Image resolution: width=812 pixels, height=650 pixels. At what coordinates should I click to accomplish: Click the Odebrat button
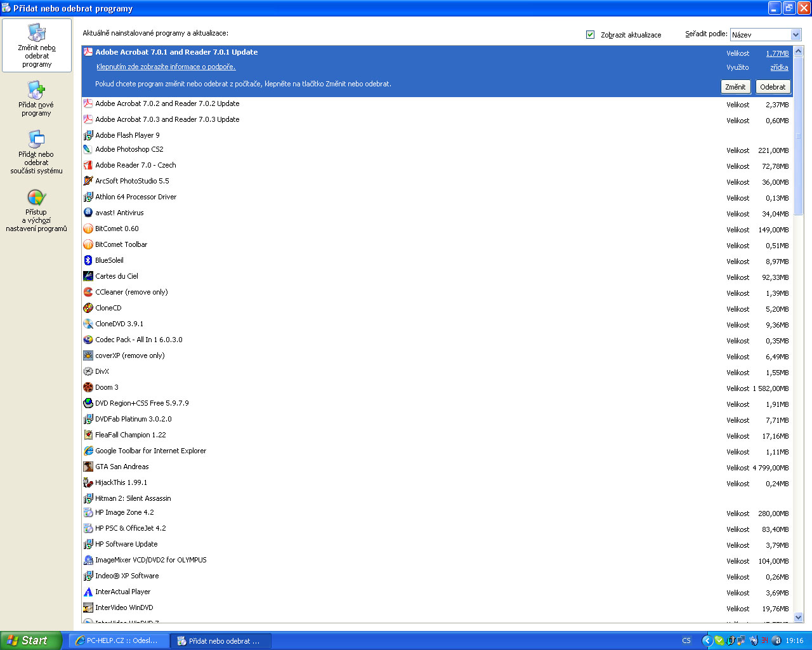pos(773,87)
